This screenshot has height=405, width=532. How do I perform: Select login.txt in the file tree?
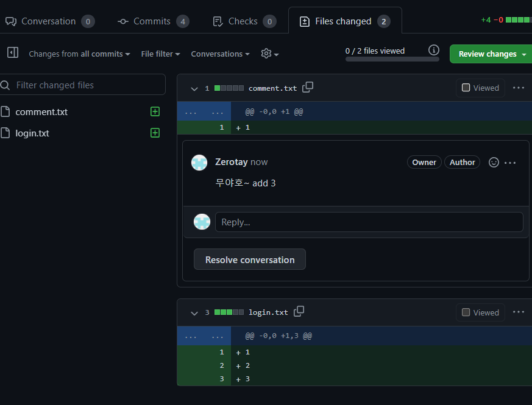[x=32, y=133]
